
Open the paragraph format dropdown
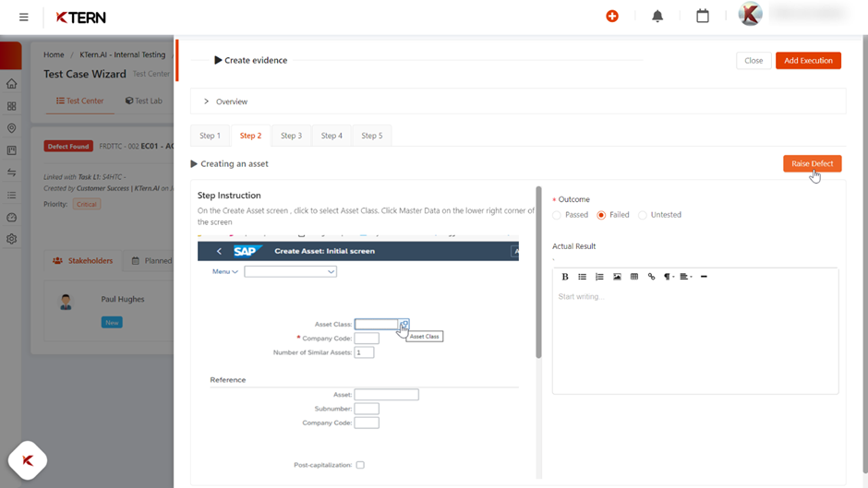coord(669,277)
